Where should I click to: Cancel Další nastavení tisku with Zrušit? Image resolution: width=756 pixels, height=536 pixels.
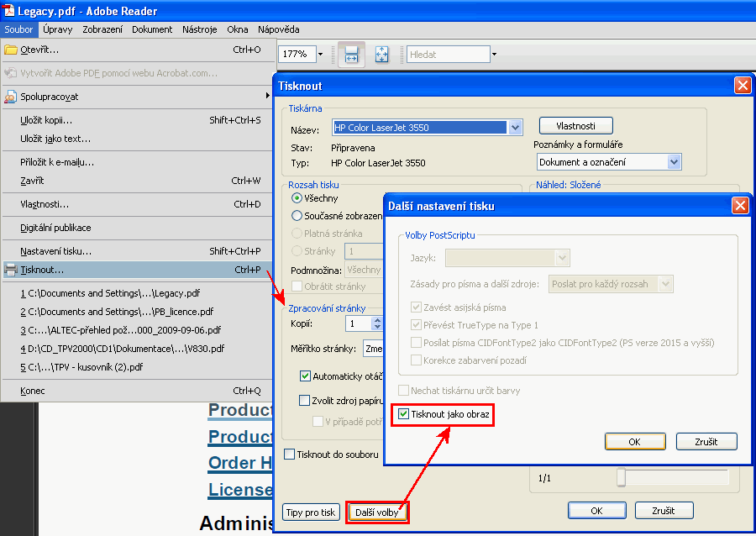coord(706,442)
